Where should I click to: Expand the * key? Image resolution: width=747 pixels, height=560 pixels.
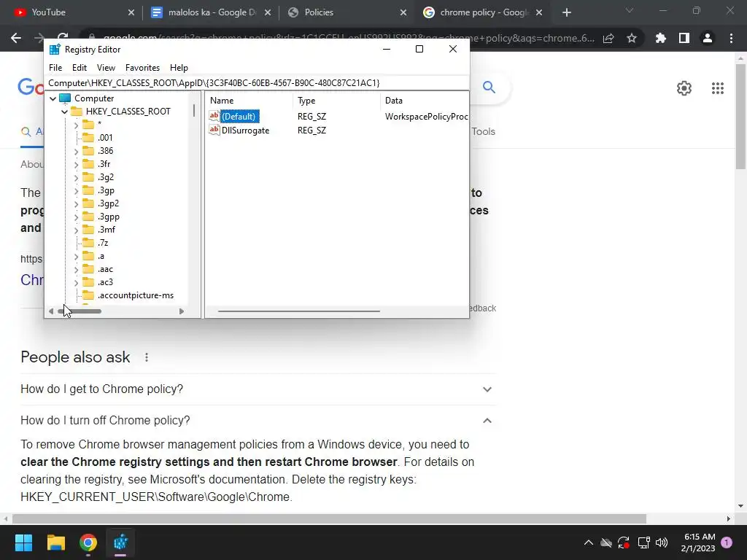click(76, 125)
